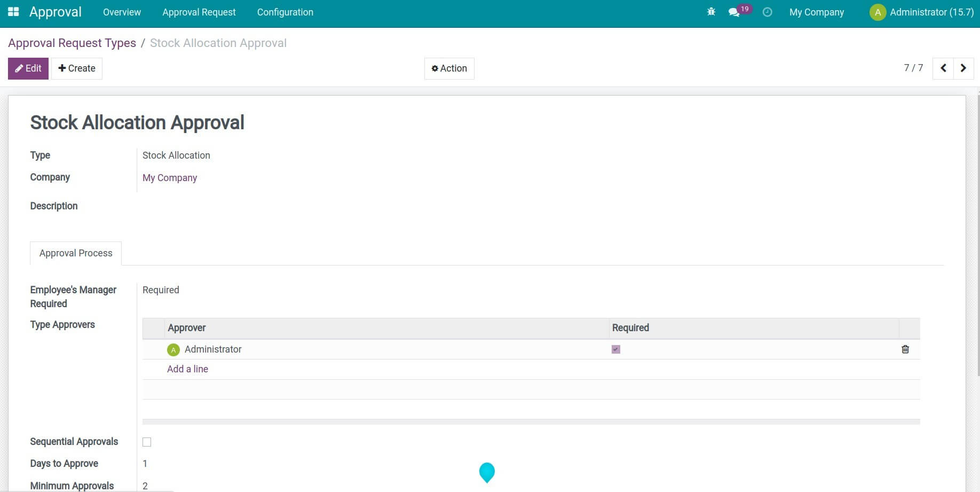980x492 pixels.
Task: Open the Approval Request menu
Action: 199,12
